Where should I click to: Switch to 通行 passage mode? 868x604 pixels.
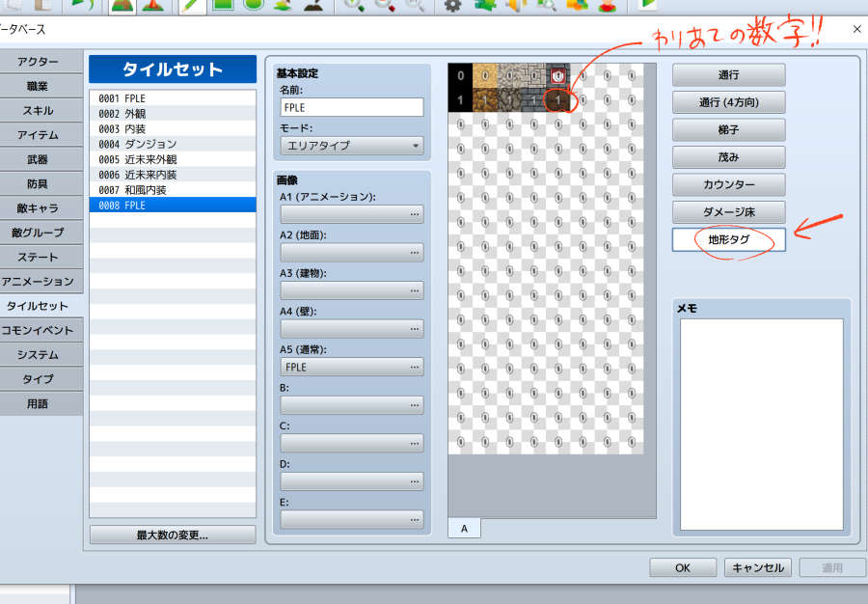point(728,74)
